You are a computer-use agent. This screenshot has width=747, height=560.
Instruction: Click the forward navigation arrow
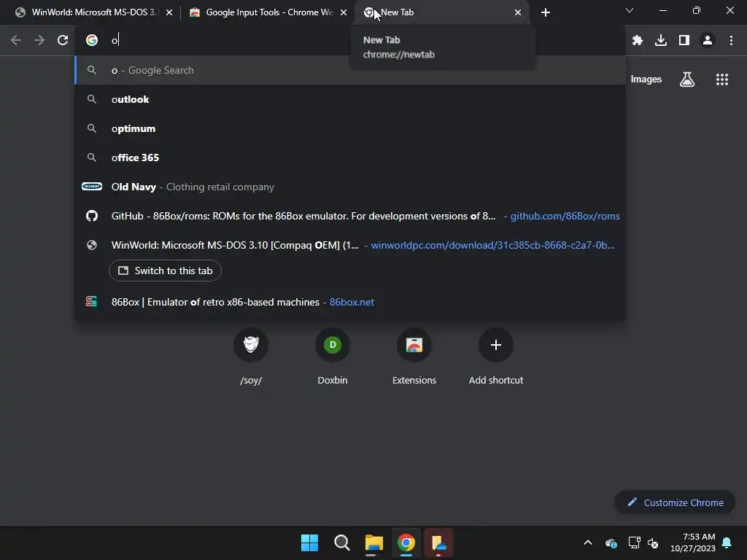tap(39, 41)
